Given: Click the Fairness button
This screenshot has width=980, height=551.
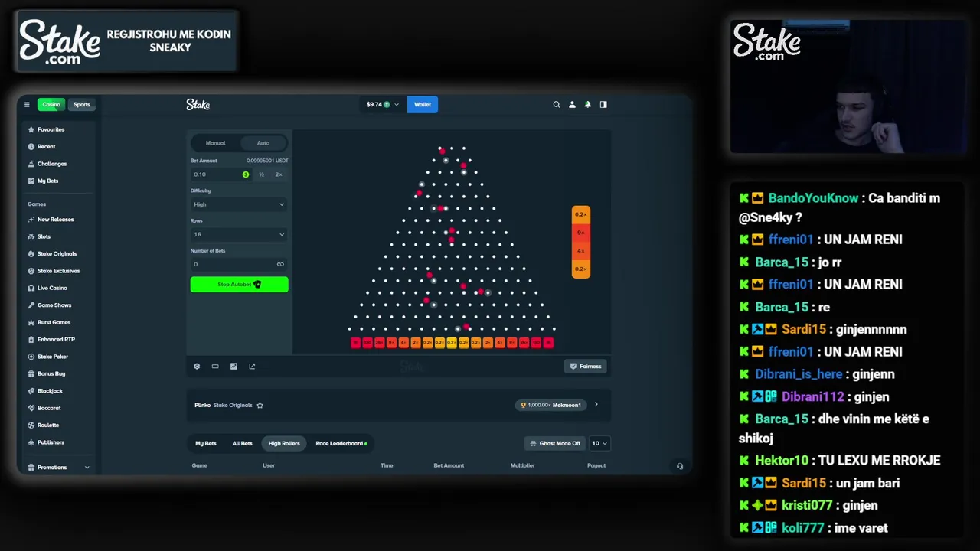Looking at the screenshot, I should click(586, 366).
